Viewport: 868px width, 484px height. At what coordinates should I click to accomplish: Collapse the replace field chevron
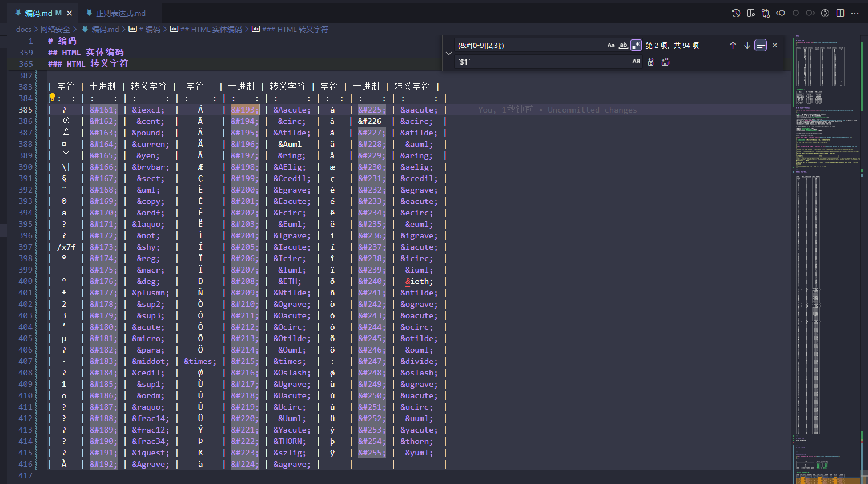tap(449, 53)
